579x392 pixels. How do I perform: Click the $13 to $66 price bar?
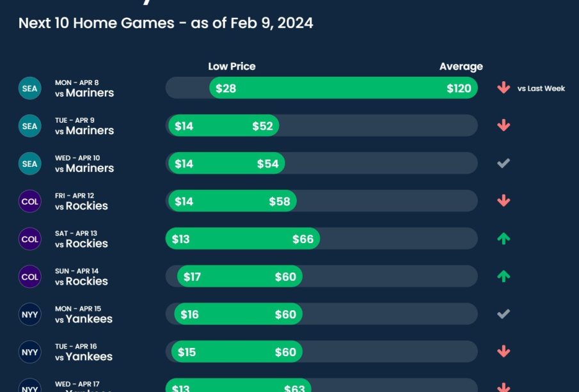click(x=243, y=239)
